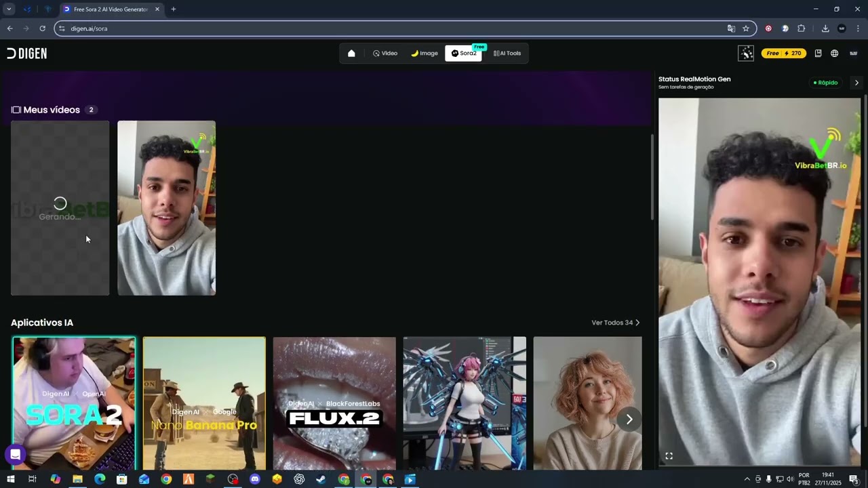868x488 pixels.
Task: Click Ver Todos 34 link
Action: tap(616, 323)
